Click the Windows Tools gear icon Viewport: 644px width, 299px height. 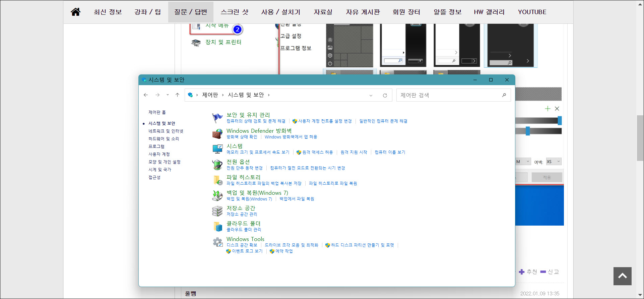click(x=217, y=242)
